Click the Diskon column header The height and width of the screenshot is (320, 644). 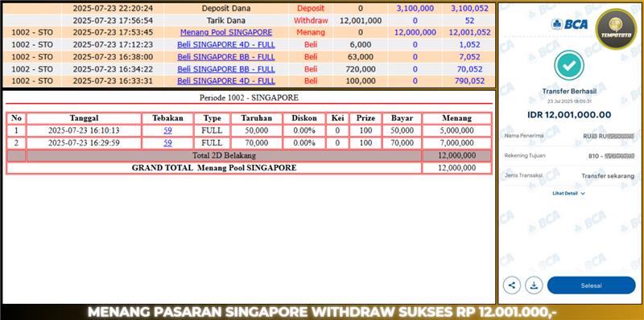[304, 118]
